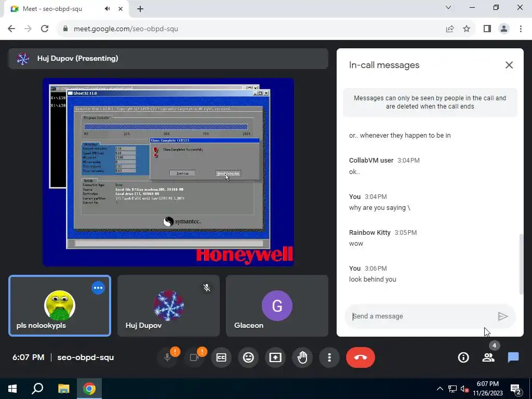Mute the tab audio speaker icon
Screen dimensions: 532x399
[107, 9]
